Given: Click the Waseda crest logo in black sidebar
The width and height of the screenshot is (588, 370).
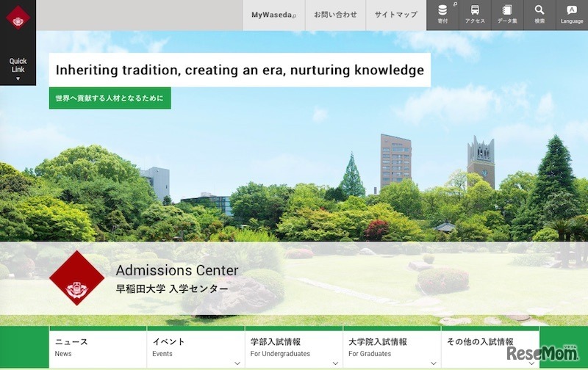Looking at the screenshot, I should [x=18, y=18].
